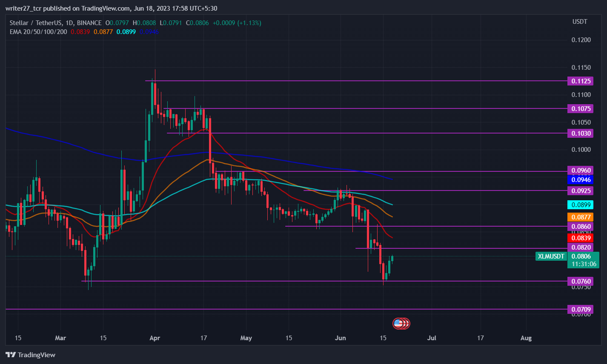The height and width of the screenshot is (364, 607).
Task: Click the high price H0.0808 value
Action: click(145, 23)
